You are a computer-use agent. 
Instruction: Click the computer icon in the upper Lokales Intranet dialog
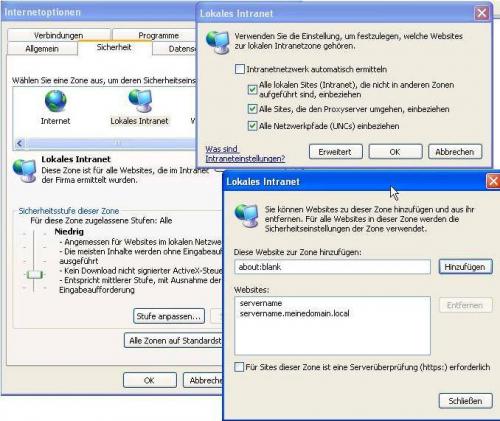point(218,42)
